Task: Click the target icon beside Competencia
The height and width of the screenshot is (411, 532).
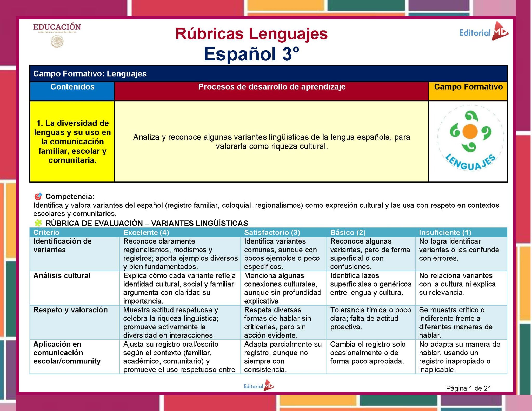Action: click(38, 196)
